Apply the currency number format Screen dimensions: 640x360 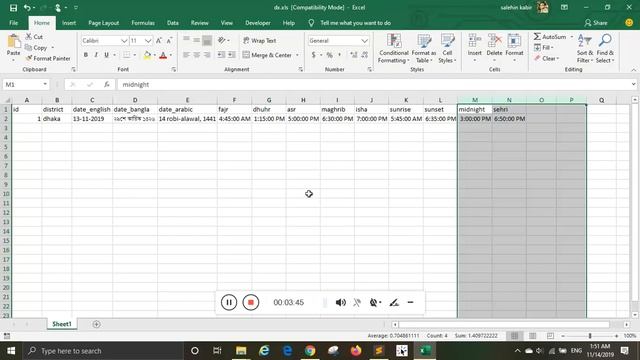(x=313, y=55)
